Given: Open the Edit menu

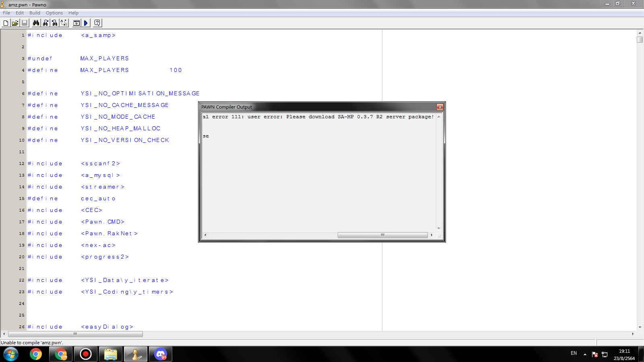Looking at the screenshot, I should [x=20, y=13].
